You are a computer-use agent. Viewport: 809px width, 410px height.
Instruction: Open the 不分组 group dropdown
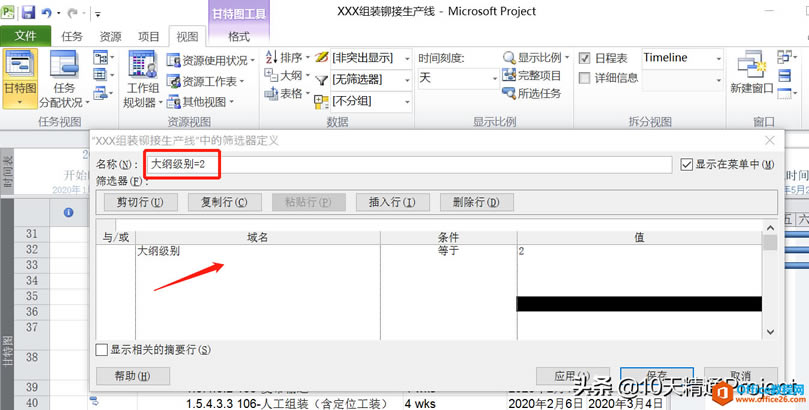click(407, 102)
